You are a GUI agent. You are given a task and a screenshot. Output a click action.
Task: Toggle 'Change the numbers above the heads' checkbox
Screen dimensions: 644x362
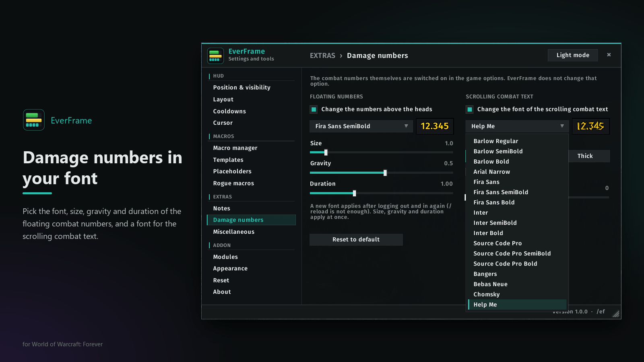314,109
